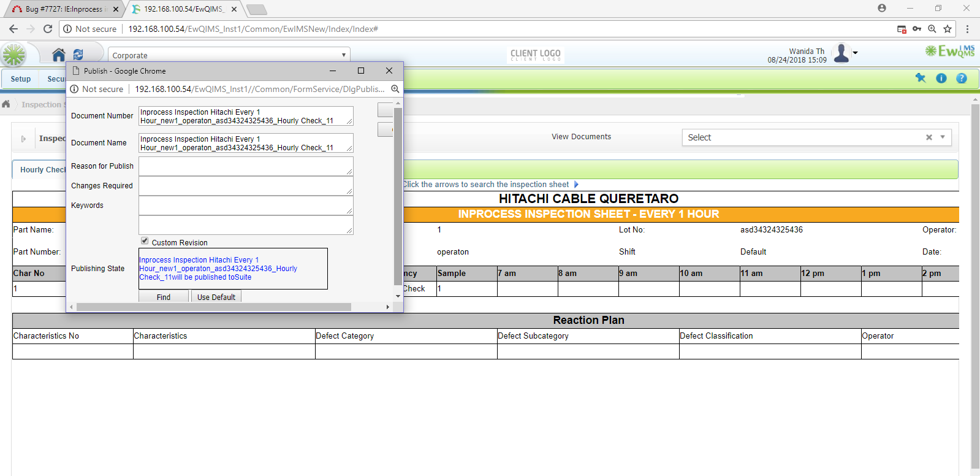Open a new Chrome tab
This screenshot has height=476, width=980.
click(x=256, y=9)
